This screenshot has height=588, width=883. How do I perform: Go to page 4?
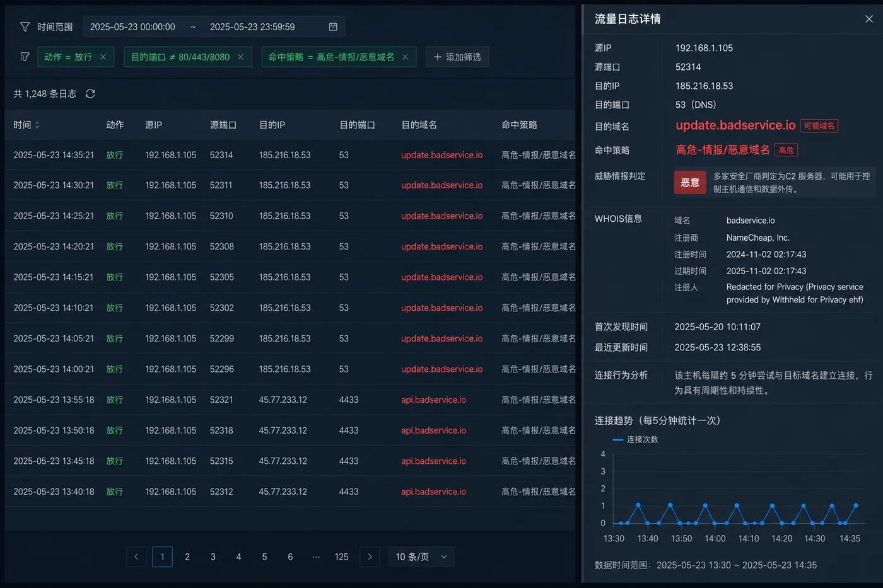tap(238, 556)
